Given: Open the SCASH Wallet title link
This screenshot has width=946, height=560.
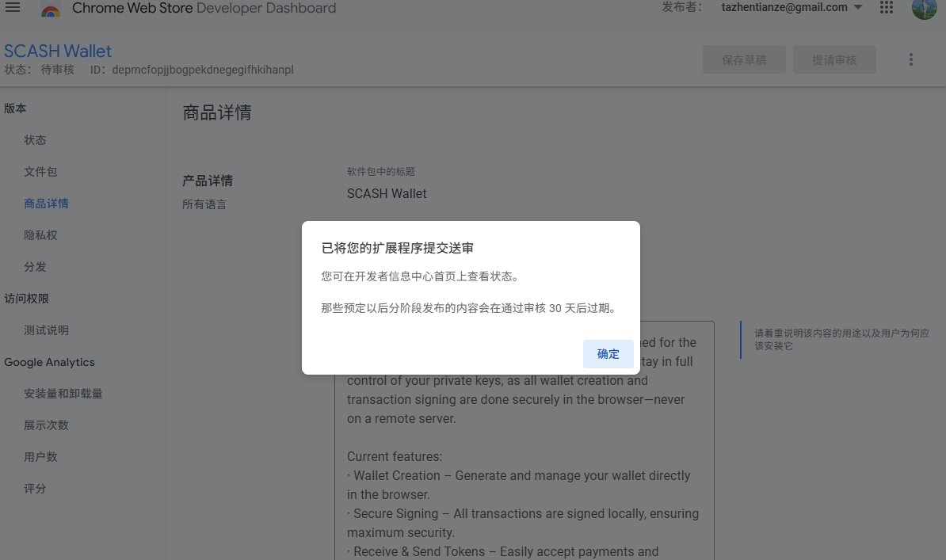Looking at the screenshot, I should [x=58, y=51].
